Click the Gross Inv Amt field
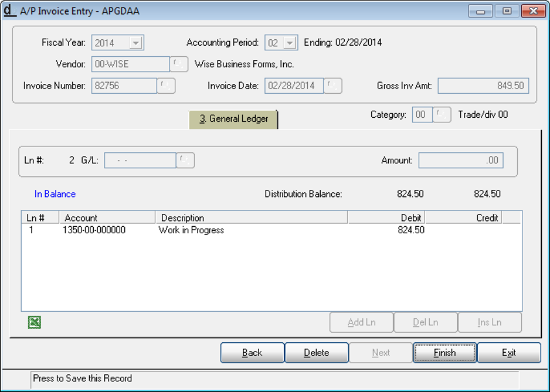 click(483, 86)
